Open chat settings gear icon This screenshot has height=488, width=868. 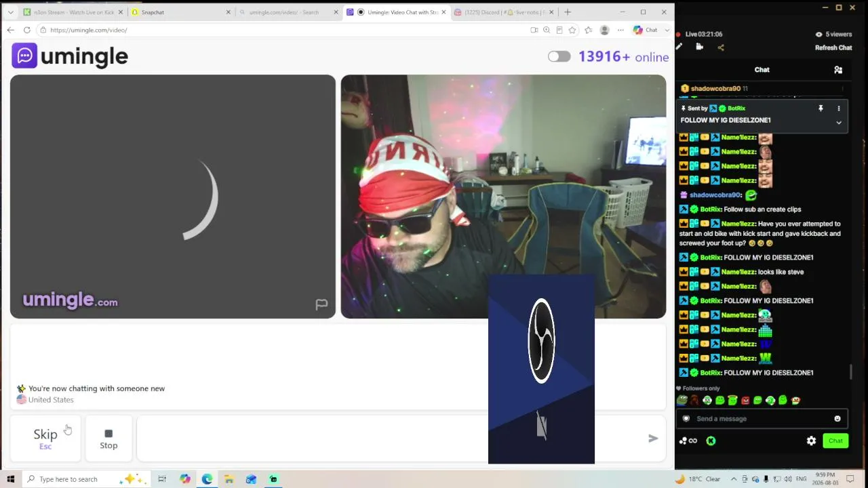pyautogui.click(x=811, y=441)
